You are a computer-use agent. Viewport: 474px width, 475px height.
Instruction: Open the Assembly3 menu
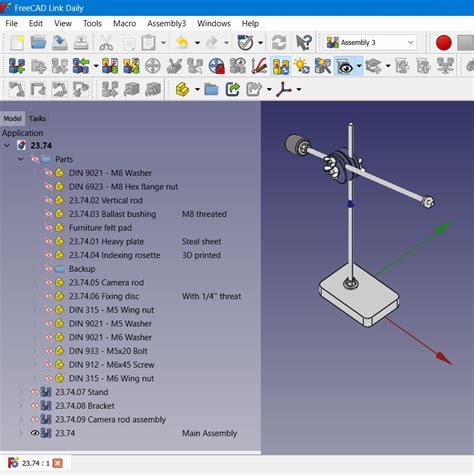tap(166, 23)
